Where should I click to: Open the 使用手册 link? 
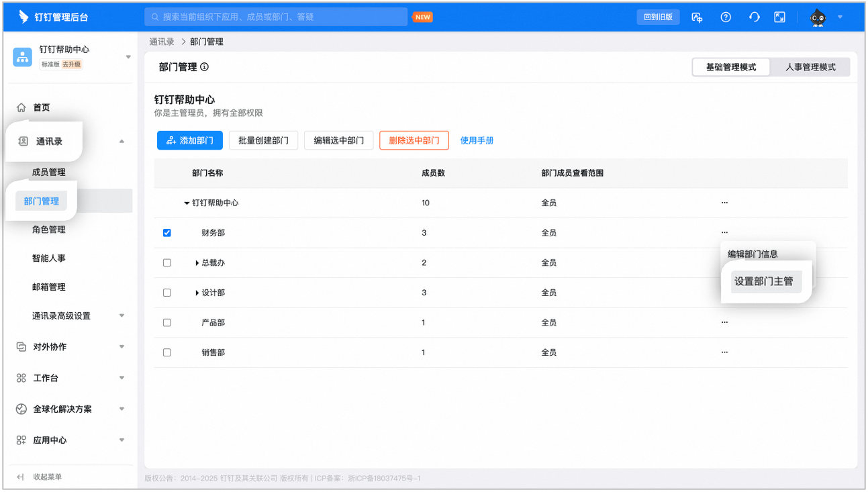pos(477,140)
